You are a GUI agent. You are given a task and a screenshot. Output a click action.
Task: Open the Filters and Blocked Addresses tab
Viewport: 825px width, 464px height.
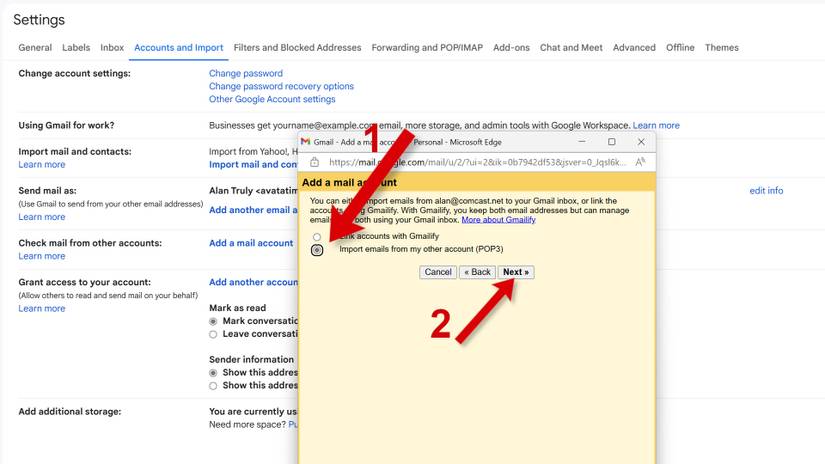point(297,47)
